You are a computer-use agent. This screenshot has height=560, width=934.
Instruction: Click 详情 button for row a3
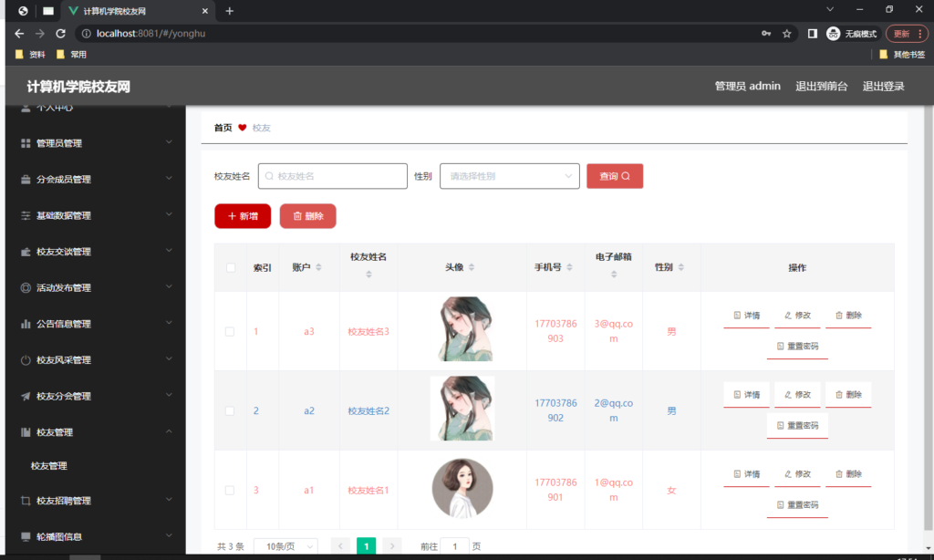coord(746,316)
